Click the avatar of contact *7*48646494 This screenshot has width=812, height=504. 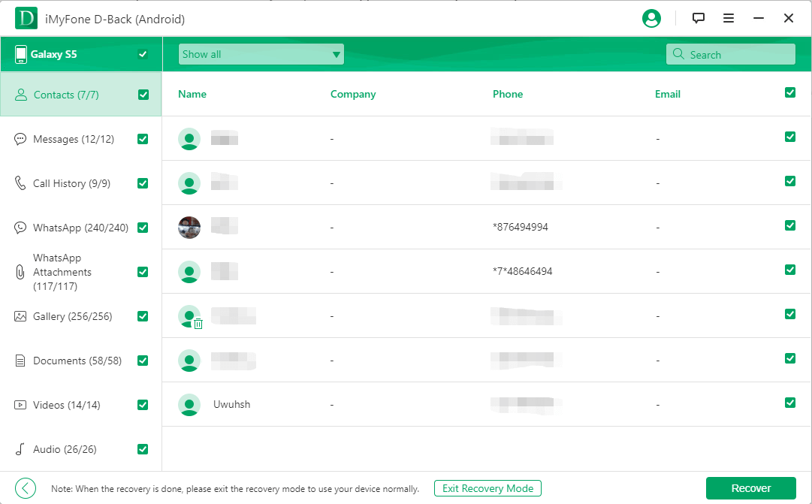tap(189, 272)
